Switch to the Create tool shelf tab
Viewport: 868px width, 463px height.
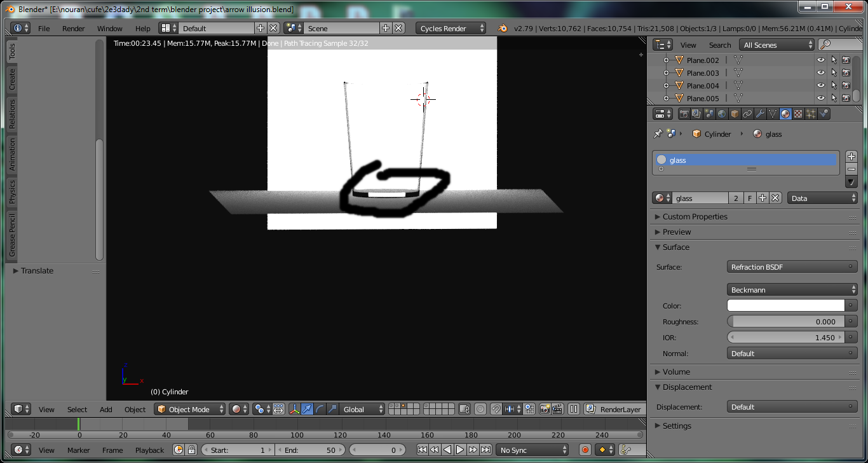pos(12,79)
